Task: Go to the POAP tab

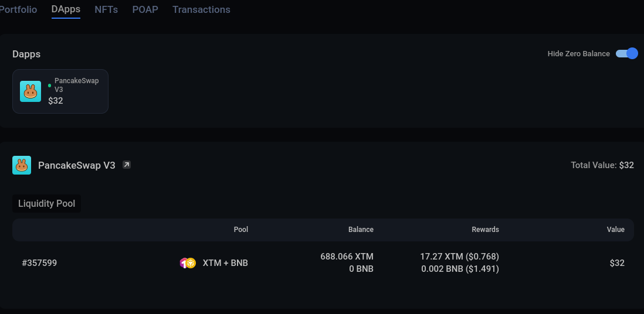Action: 145,9
